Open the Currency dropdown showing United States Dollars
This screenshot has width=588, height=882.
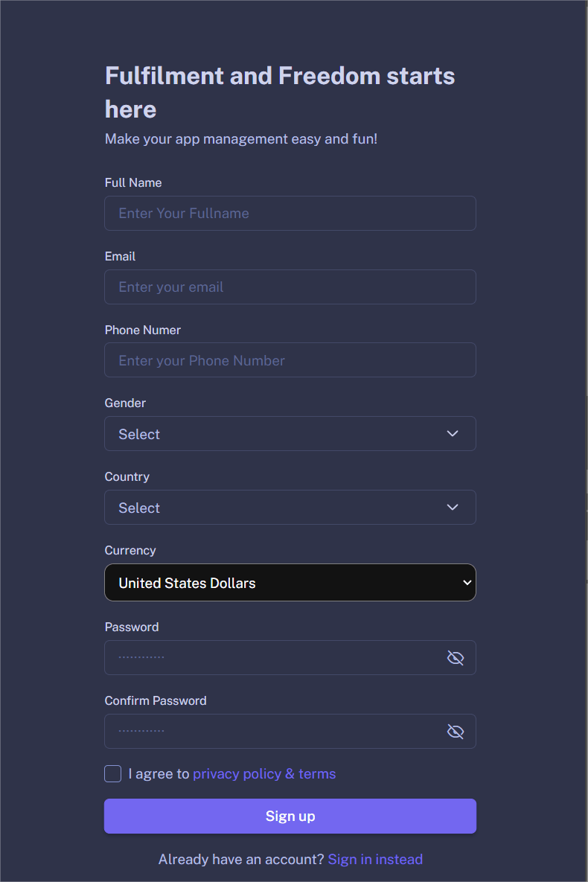pos(290,582)
